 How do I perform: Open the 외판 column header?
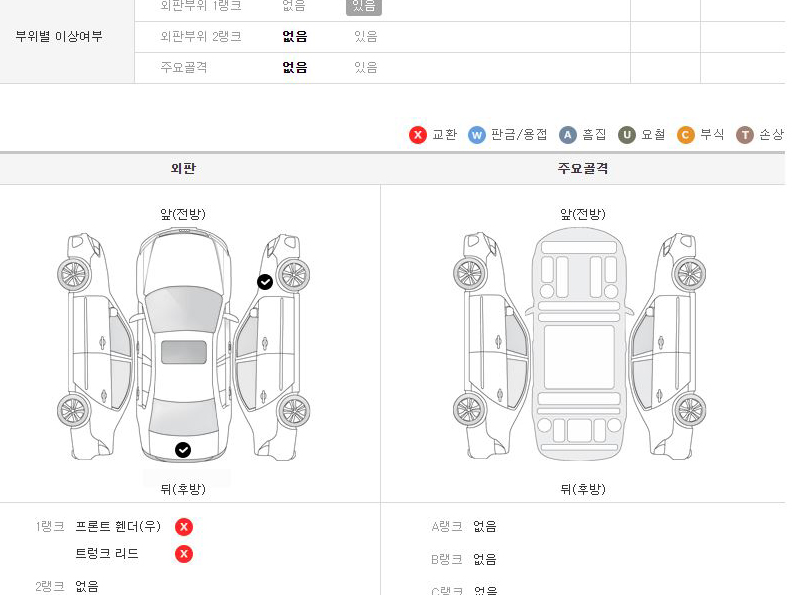tap(183, 168)
